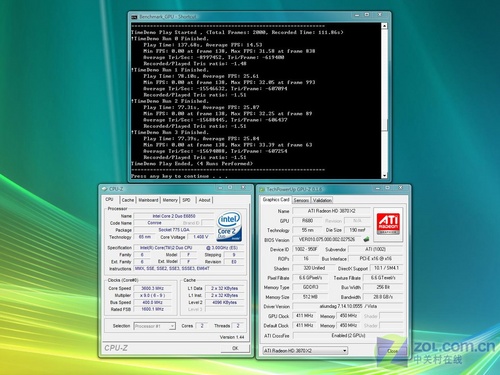Viewport: 500px width, 375px height.
Task: Click the GPU Name field ATI Radeon HD 3870 X2
Action: tap(331, 211)
